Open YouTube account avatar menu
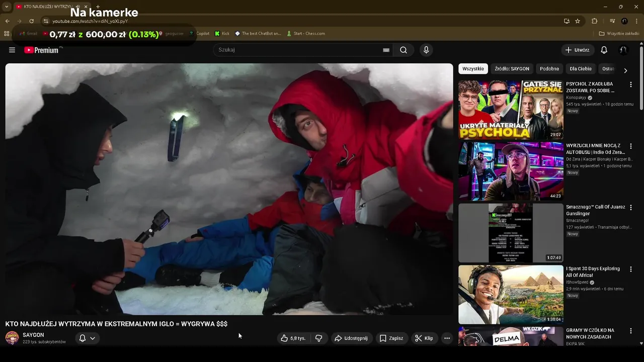 click(x=623, y=50)
